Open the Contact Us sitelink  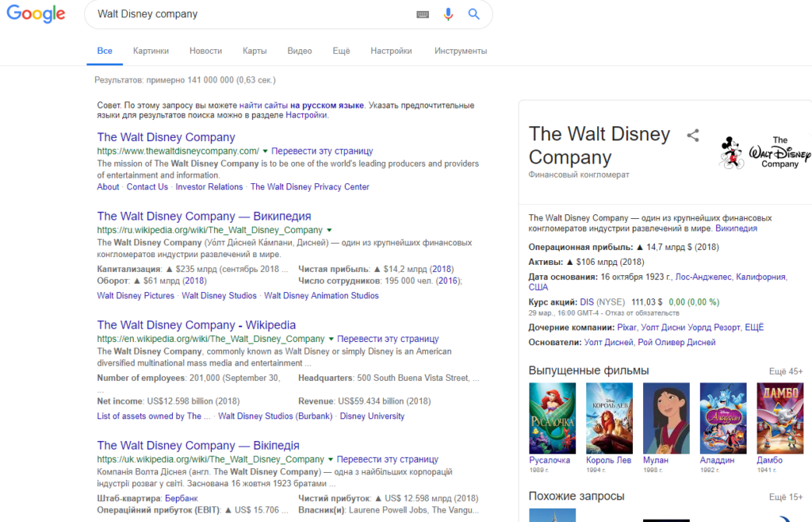[x=147, y=187]
